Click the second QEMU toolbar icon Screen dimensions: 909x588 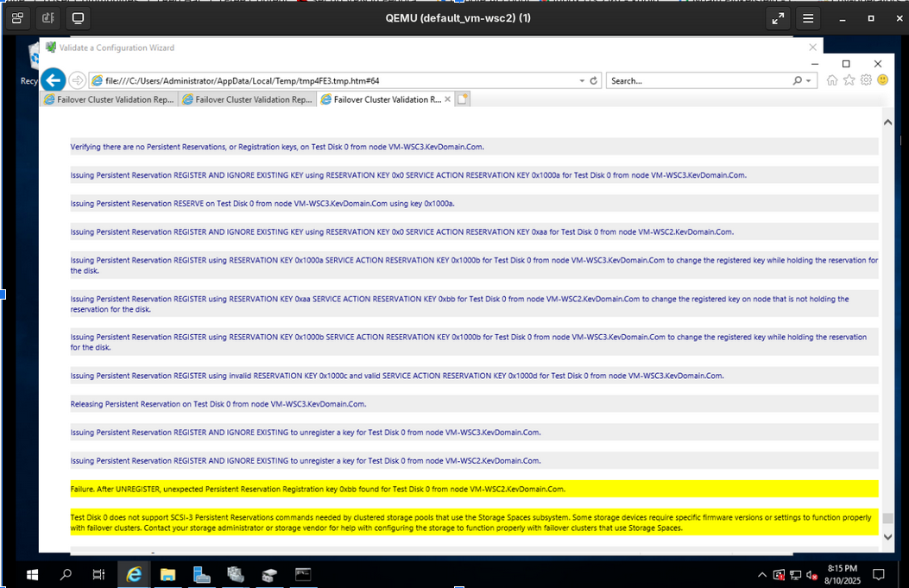click(48, 18)
